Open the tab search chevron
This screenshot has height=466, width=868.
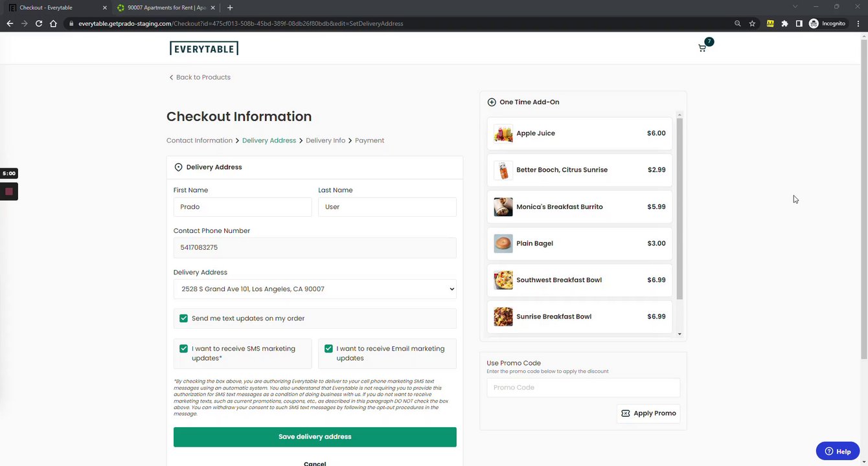(x=795, y=6)
